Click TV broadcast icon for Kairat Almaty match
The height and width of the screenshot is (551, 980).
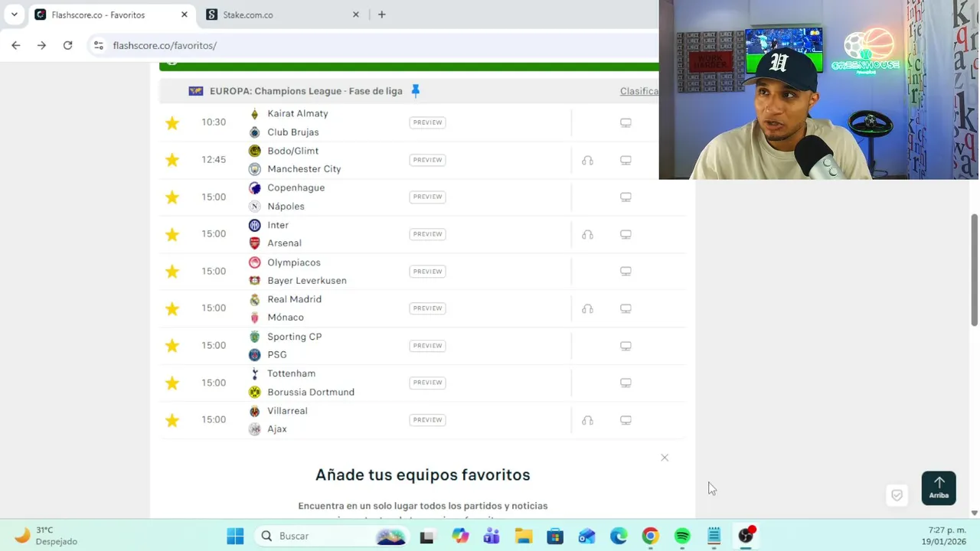point(626,123)
